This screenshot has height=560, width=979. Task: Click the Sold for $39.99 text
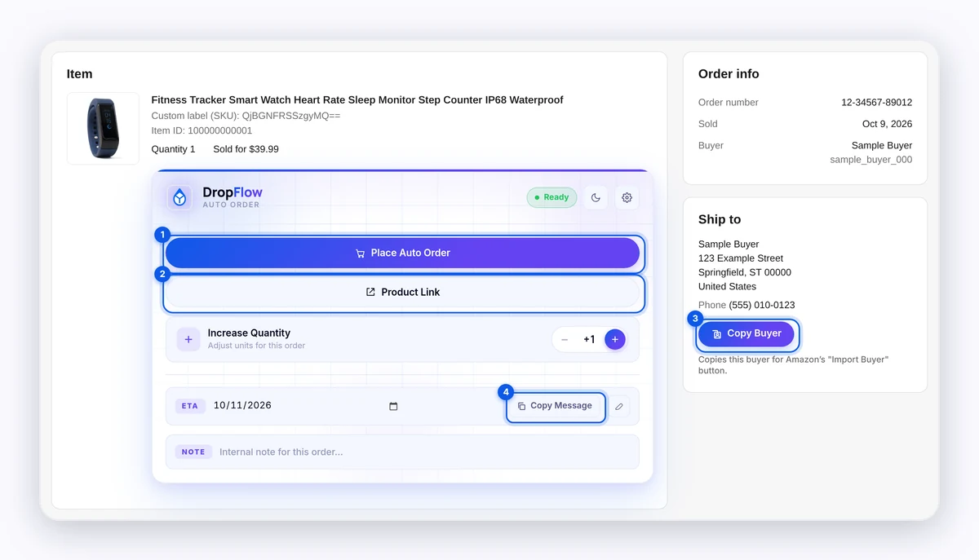point(246,149)
